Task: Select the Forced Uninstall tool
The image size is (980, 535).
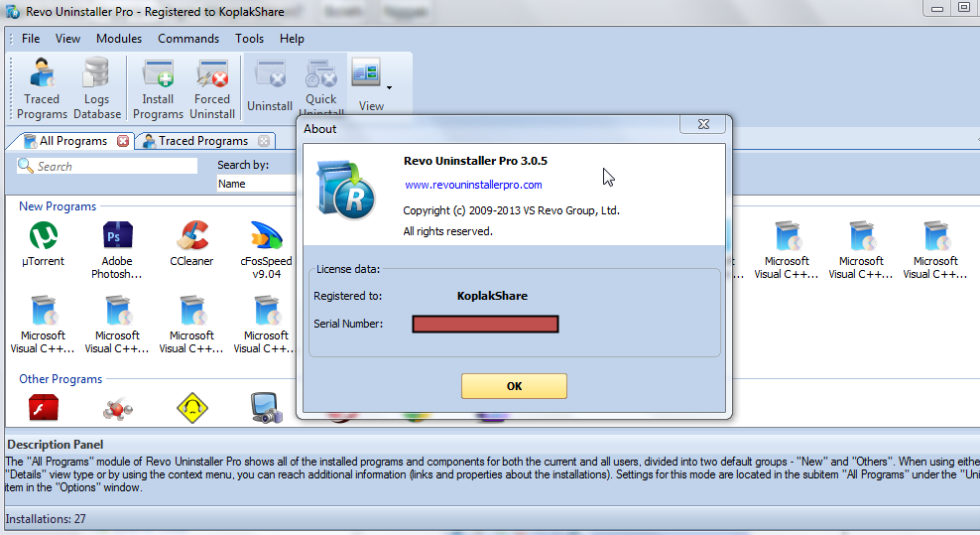Action: (212, 87)
